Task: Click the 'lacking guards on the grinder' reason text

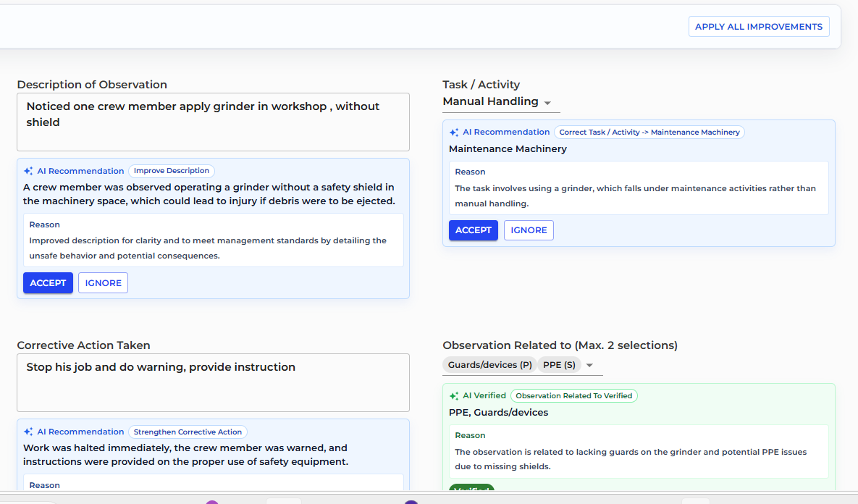Action: [x=631, y=459]
